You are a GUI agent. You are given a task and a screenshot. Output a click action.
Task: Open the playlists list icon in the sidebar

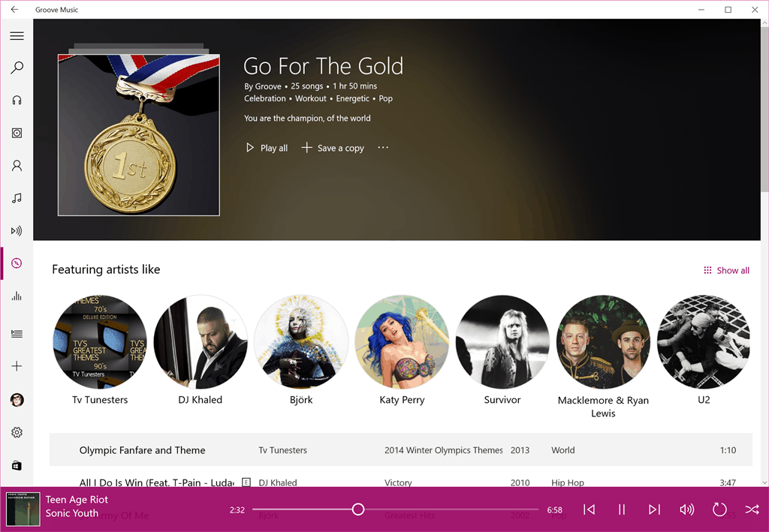(17, 334)
